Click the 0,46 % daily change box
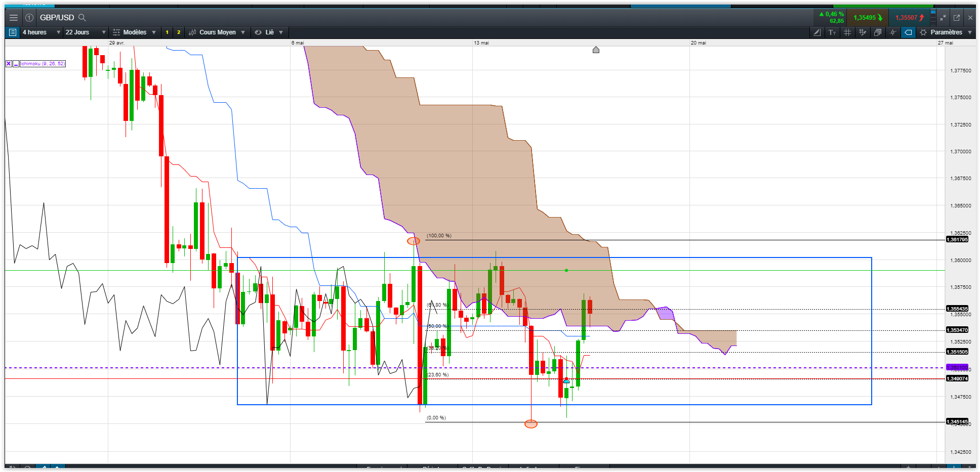The width and height of the screenshot is (980, 472). coord(831,18)
